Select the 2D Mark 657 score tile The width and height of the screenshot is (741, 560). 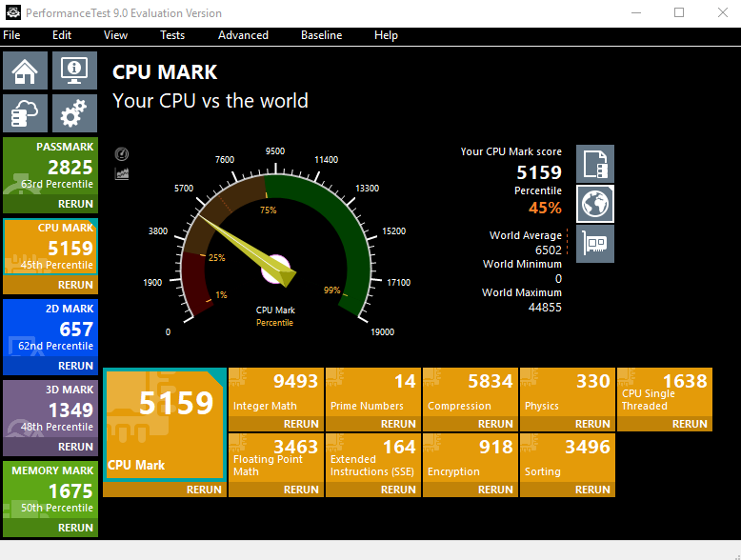50,328
